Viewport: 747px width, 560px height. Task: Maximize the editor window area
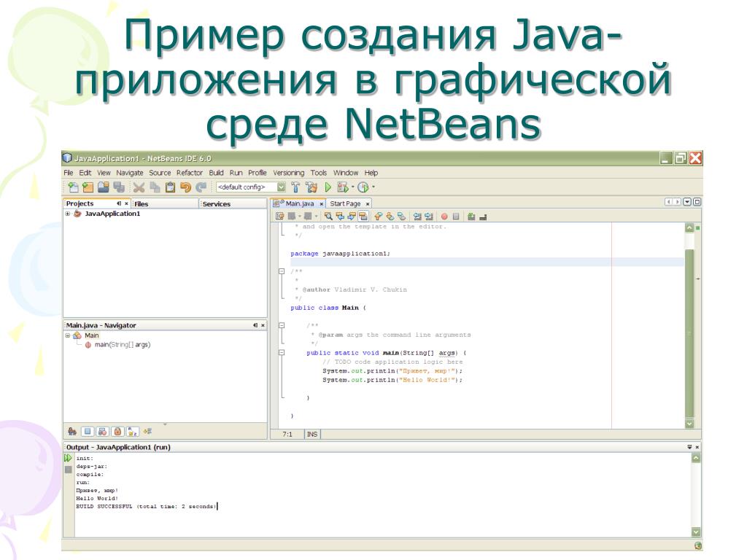(697, 202)
